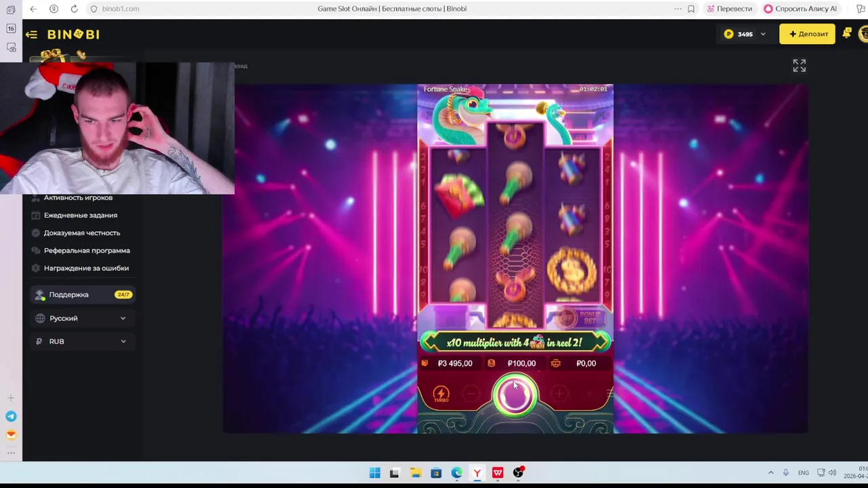This screenshot has width=868, height=488.
Task: Go back using the browser back arrow
Action: click(33, 9)
